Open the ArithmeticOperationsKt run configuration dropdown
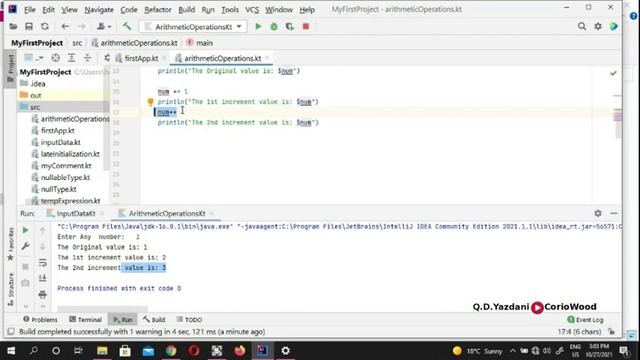The width and height of the screenshot is (640, 360). [193, 27]
